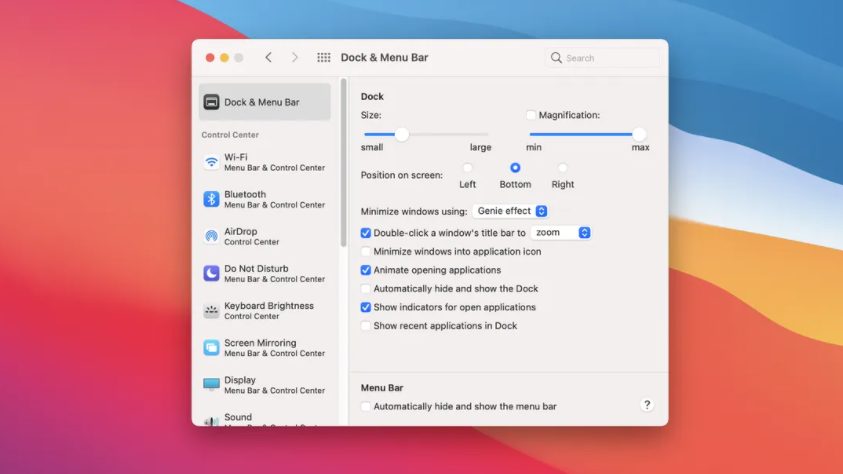Screen dimensions: 843x474
Task: Click the Sound speaker icon
Action: click(211, 421)
